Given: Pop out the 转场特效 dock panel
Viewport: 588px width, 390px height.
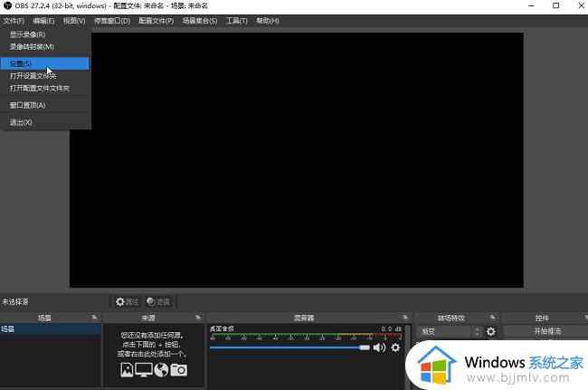Looking at the screenshot, I should click(x=492, y=318).
